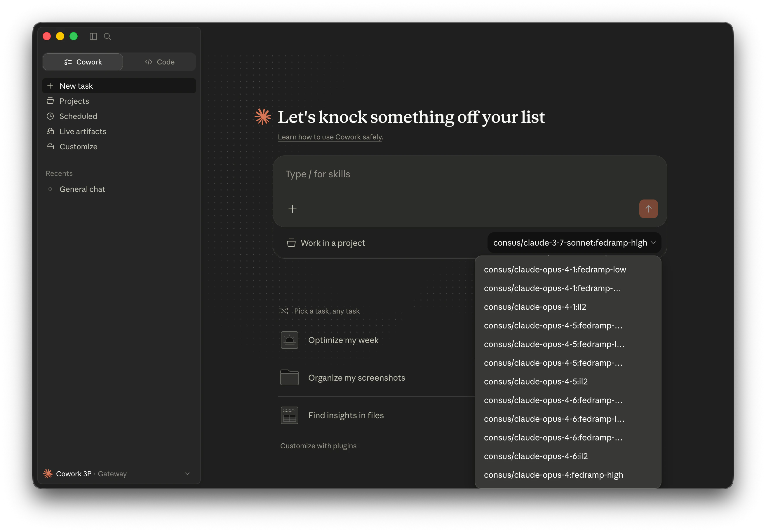
Task: Shuffle with 'Pick a task, any task'
Action: coord(319,311)
